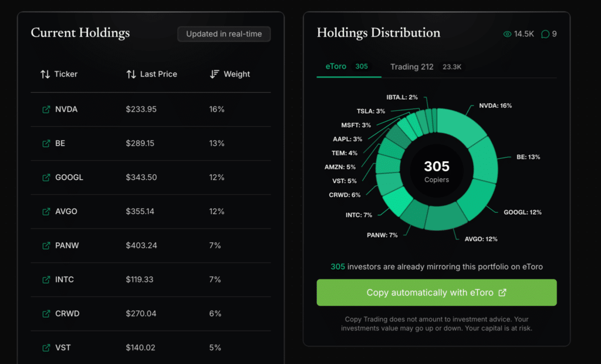Image resolution: width=601 pixels, height=364 pixels.
Task: Open AVGO external link icon
Action: tap(46, 212)
